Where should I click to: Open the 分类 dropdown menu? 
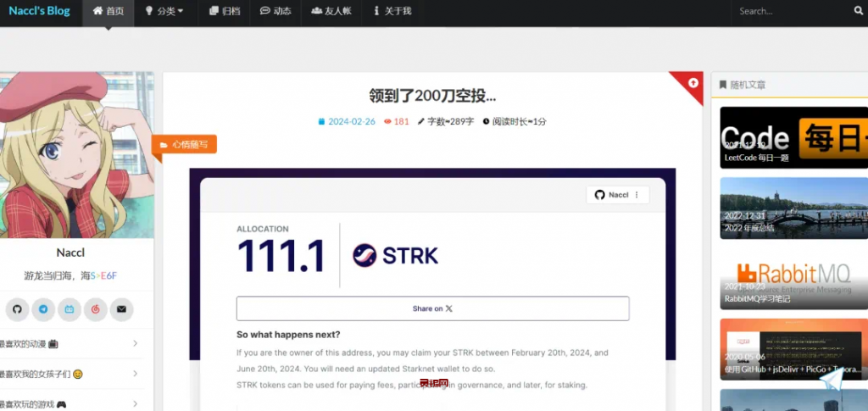(164, 11)
